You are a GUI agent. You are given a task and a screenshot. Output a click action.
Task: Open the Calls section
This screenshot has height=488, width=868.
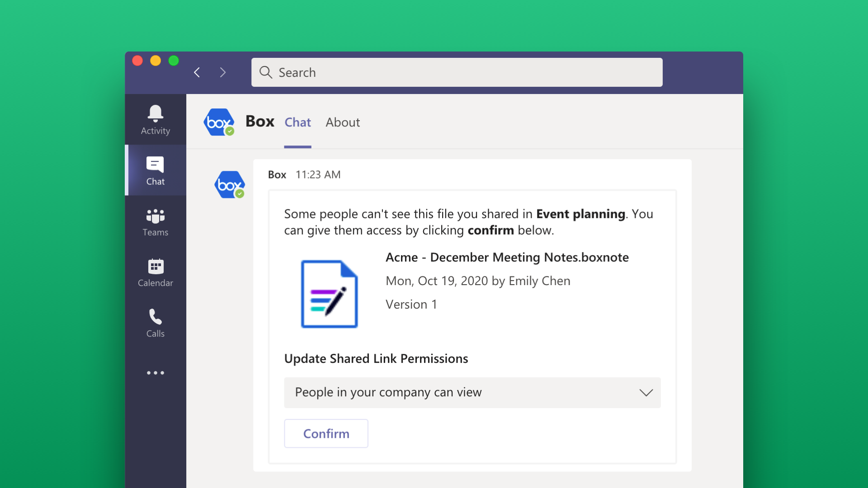tap(155, 323)
